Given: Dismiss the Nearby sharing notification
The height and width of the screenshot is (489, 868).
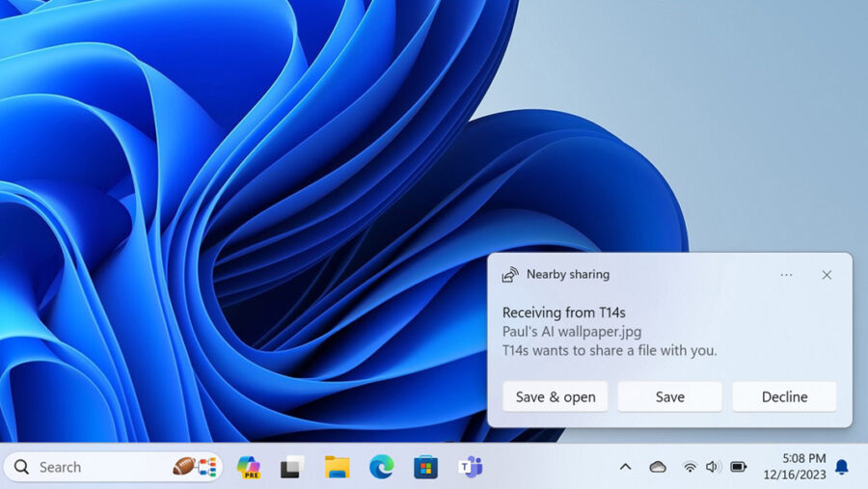Looking at the screenshot, I should coord(827,275).
